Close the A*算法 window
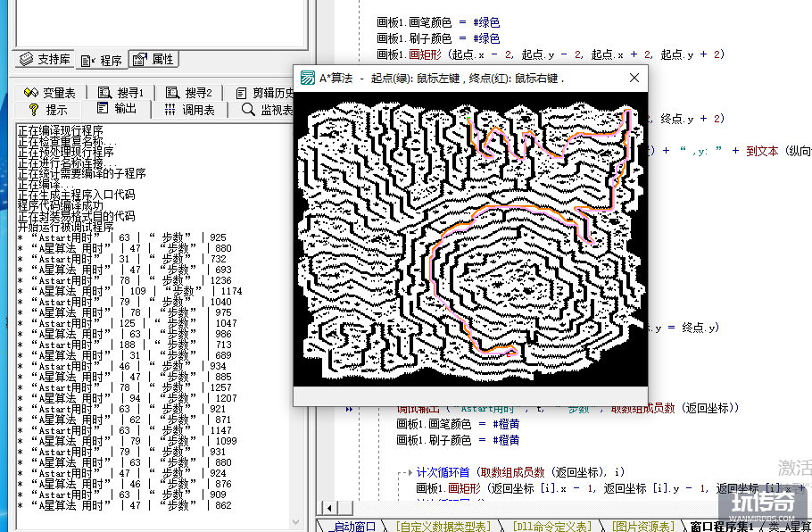The width and height of the screenshot is (812, 532). tap(634, 78)
